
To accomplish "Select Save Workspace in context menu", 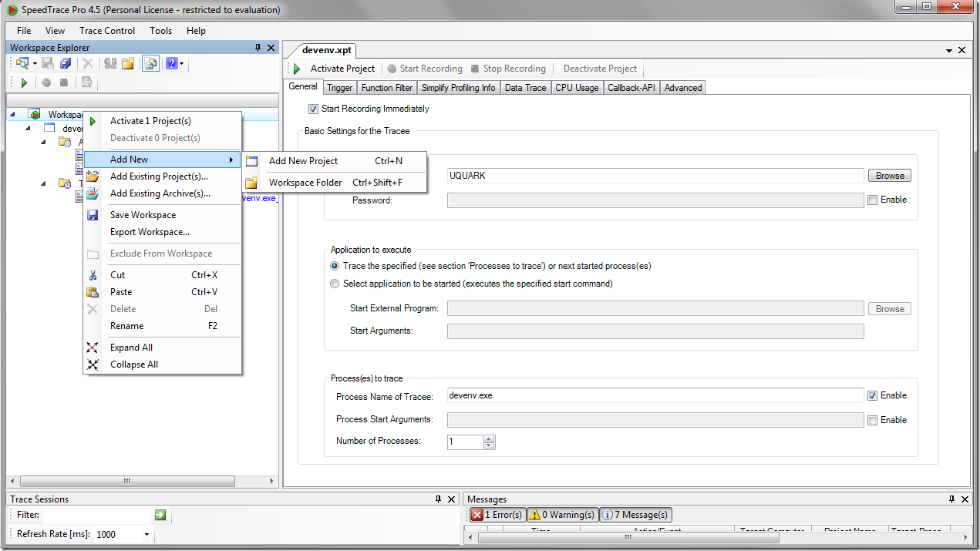I will [162, 215].
